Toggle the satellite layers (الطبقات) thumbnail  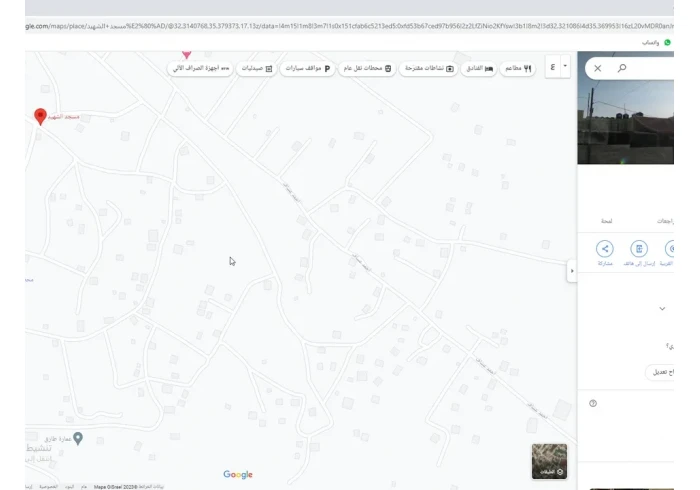(x=549, y=461)
